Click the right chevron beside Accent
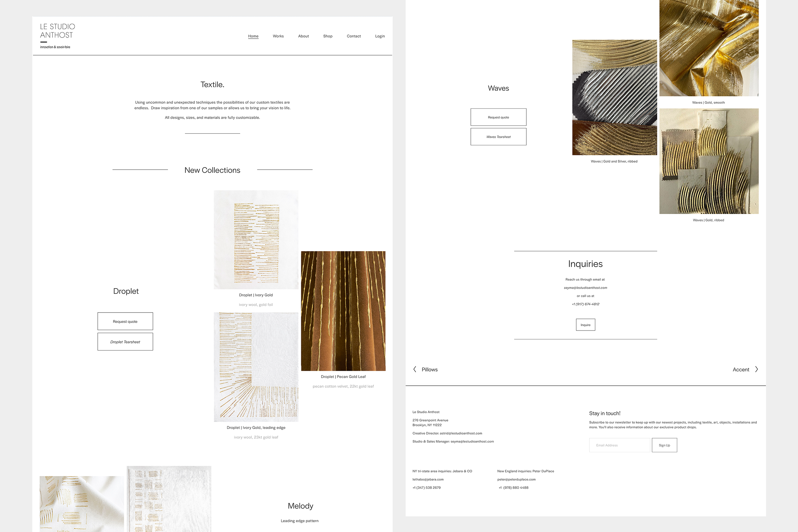The width and height of the screenshot is (798, 532). (x=756, y=369)
